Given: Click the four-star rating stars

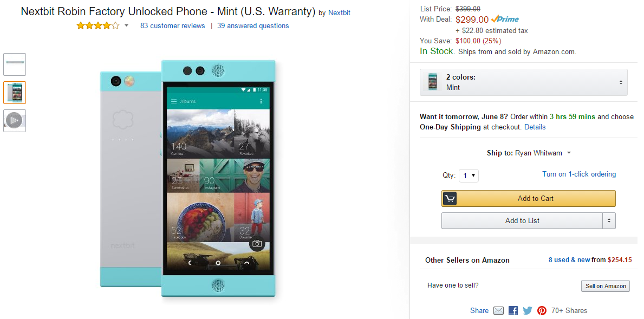Looking at the screenshot, I should (97, 25).
